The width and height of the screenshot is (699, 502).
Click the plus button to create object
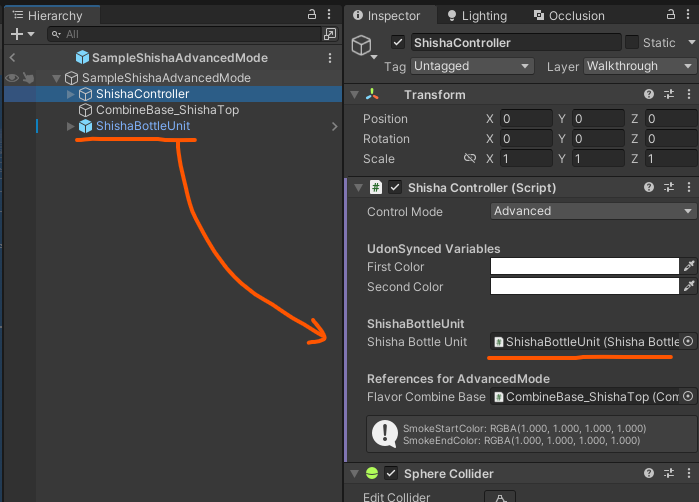point(16,34)
